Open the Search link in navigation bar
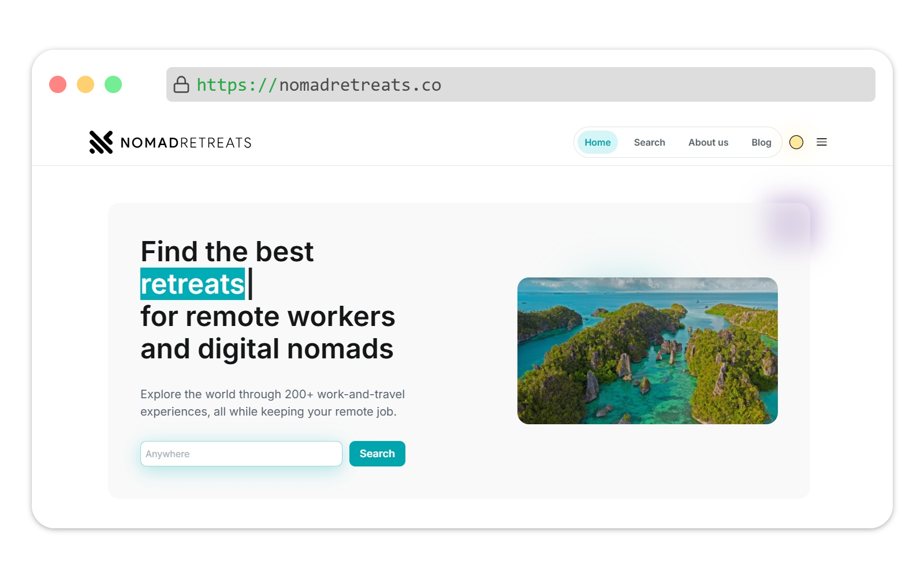This screenshot has width=924, height=578. point(649,142)
